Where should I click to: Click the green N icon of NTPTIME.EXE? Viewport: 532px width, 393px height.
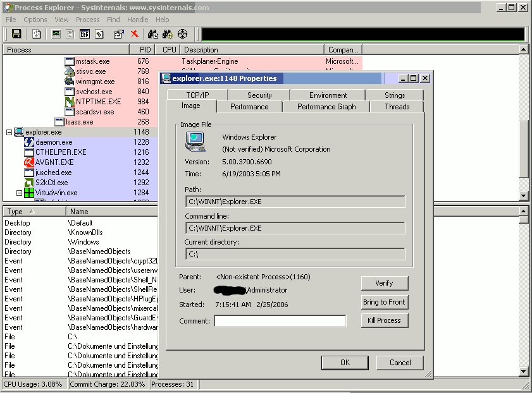pyautogui.click(x=70, y=102)
